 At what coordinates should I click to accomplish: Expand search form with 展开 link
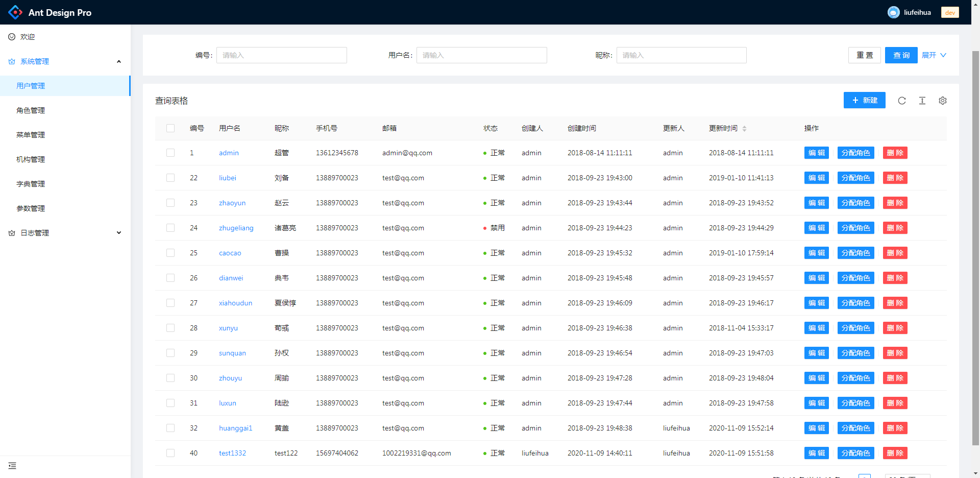point(934,55)
